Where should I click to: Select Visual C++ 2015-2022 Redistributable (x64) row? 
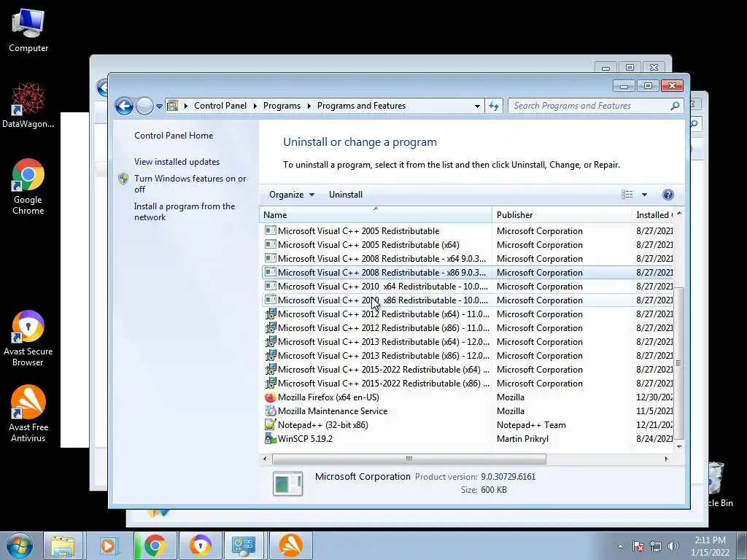468,370
